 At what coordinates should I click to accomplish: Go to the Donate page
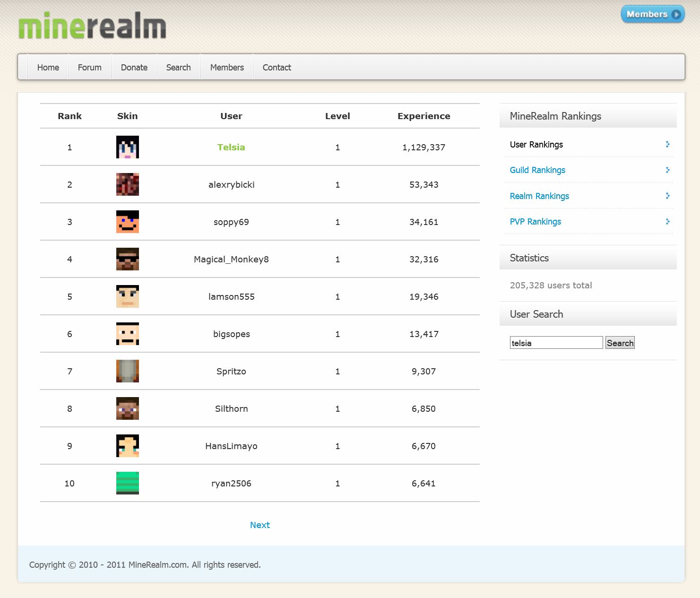point(134,68)
